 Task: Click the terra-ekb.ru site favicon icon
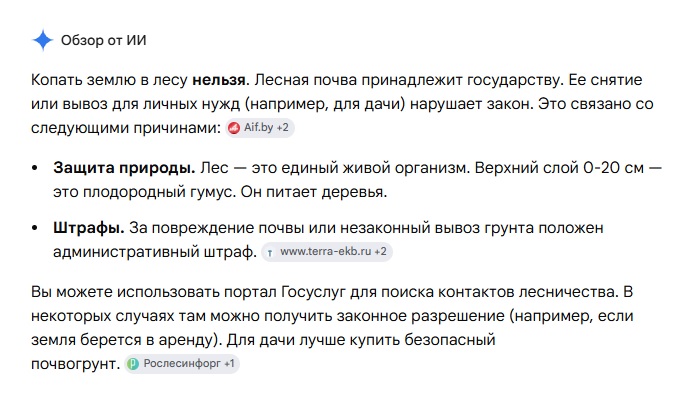coord(270,252)
